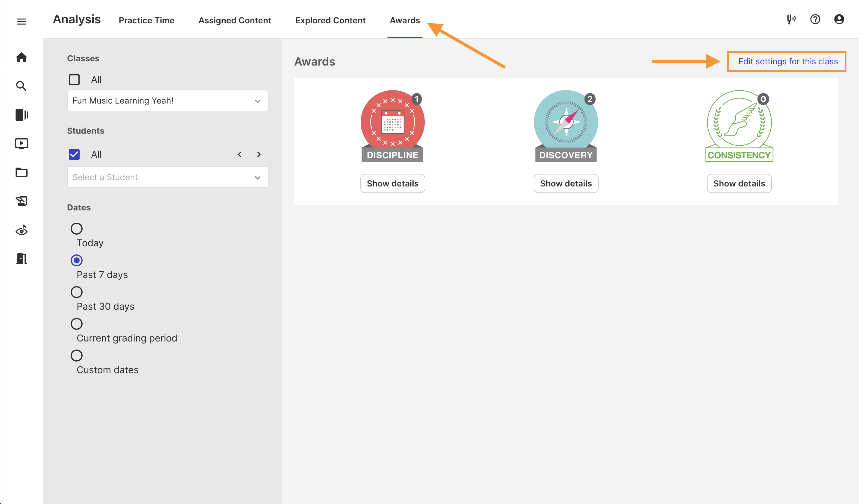Viewport: 859px width, 504px height.
Task: Select the Current grading period option
Action: 76,324
